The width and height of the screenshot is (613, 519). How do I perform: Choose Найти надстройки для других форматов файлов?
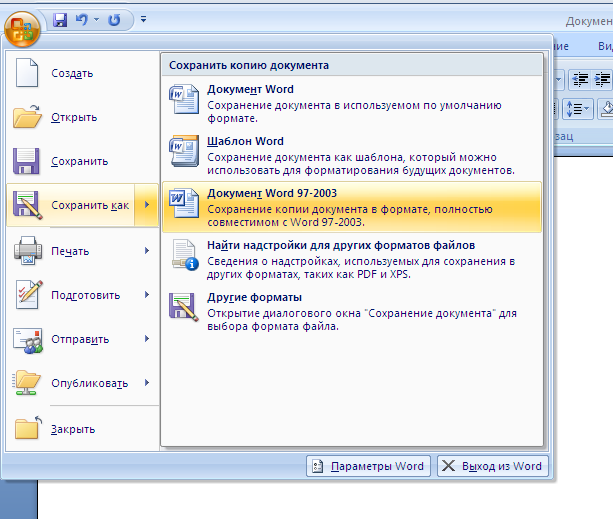[352, 259]
